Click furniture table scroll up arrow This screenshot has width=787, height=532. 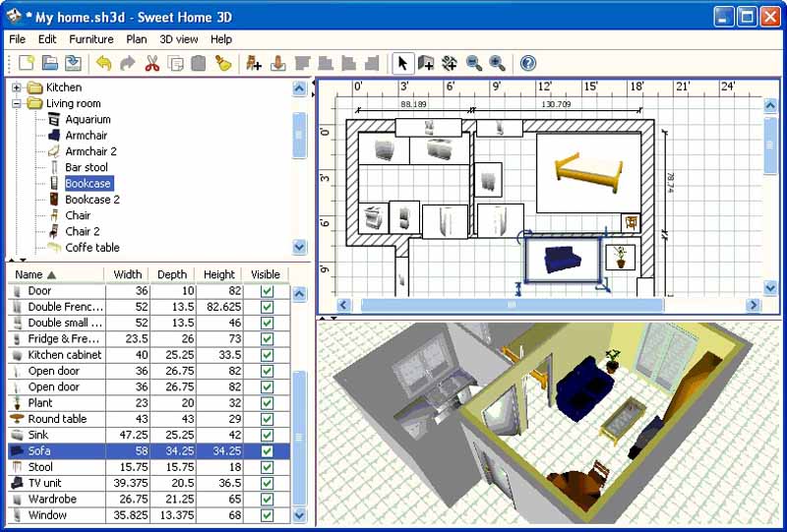299,294
